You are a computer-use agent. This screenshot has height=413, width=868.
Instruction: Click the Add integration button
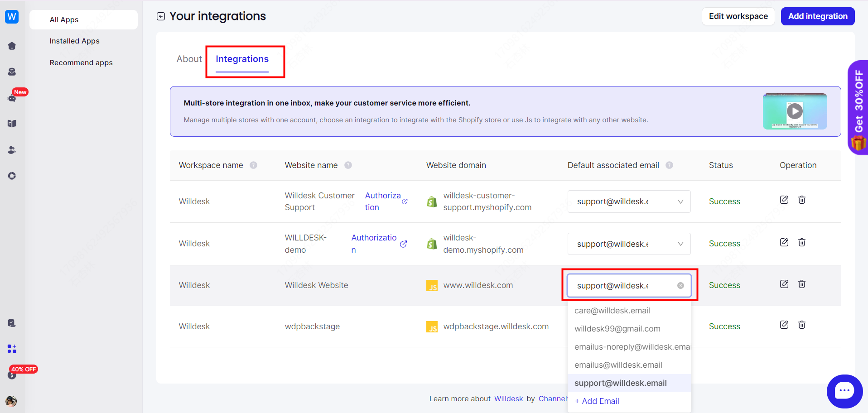(818, 16)
